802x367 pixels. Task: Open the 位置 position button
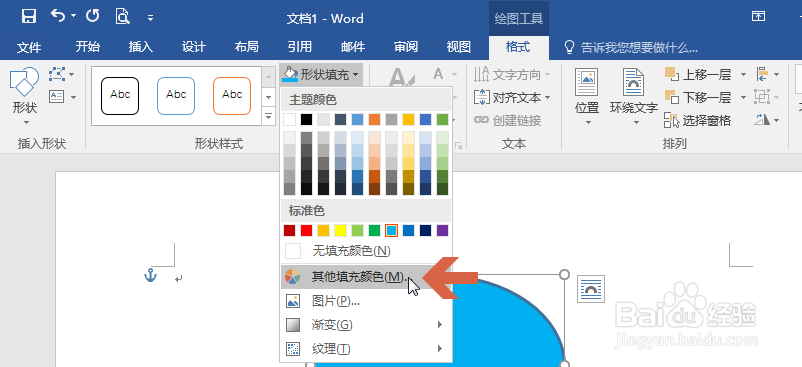point(587,97)
